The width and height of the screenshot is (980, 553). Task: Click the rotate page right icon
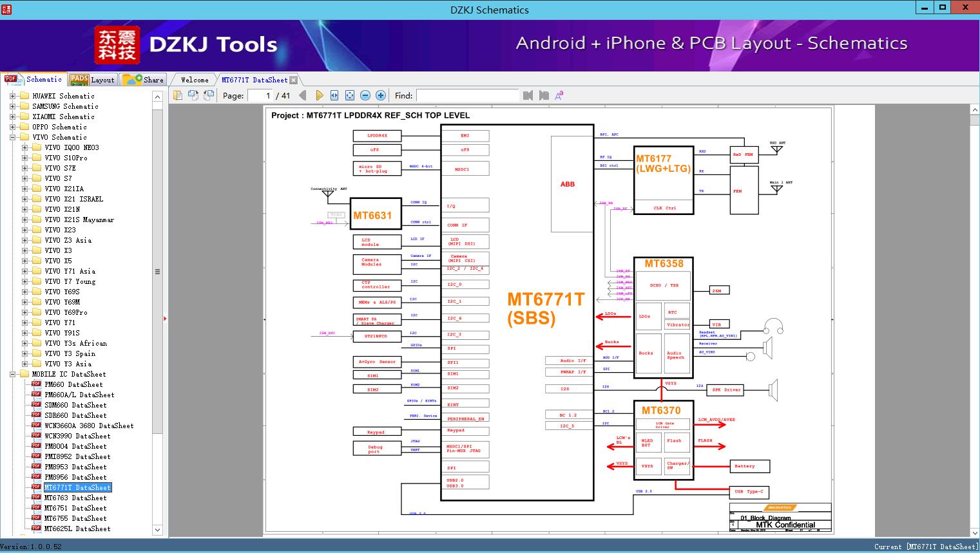(x=209, y=95)
